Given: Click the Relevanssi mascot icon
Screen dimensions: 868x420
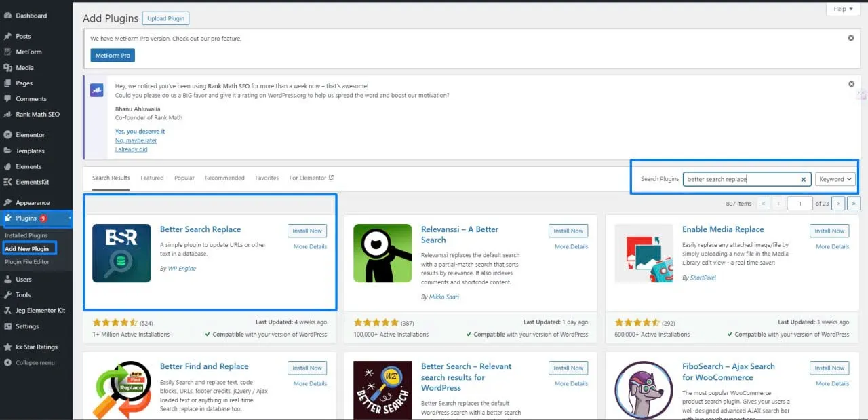Looking at the screenshot, I should point(381,254).
